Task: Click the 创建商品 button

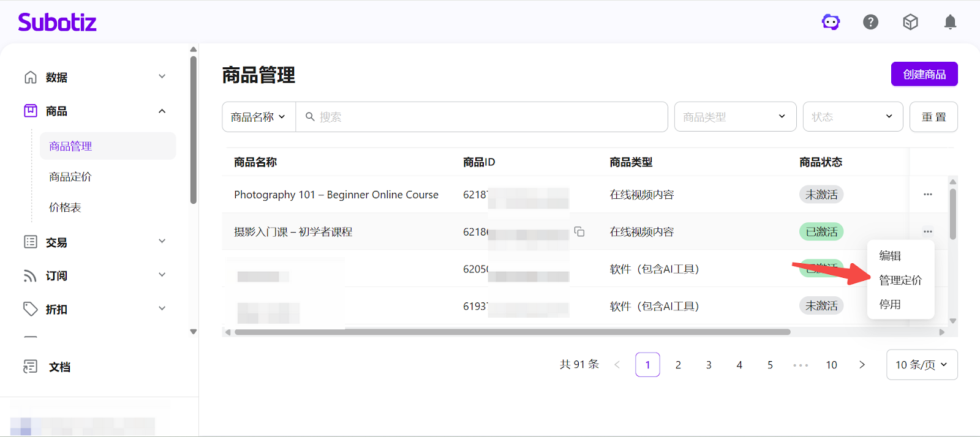Action: click(924, 75)
